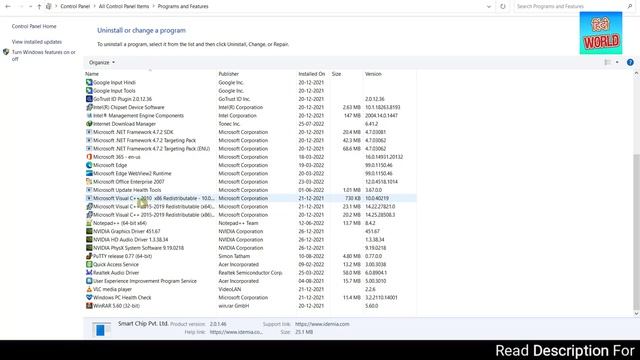640x360 pixels.
Task: Select Microsoft .NET Framework 4.7.2 Targeting Pack (ENU)
Action: [250, 149]
